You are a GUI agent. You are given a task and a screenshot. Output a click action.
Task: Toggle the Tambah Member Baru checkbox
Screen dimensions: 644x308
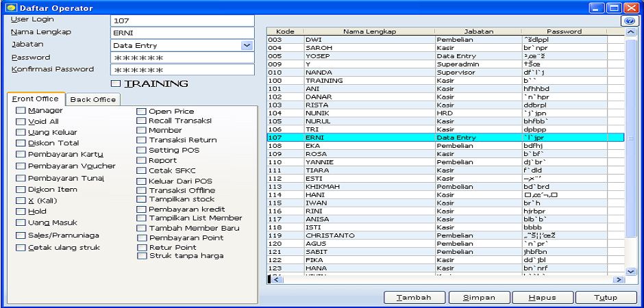click(141, 228)
